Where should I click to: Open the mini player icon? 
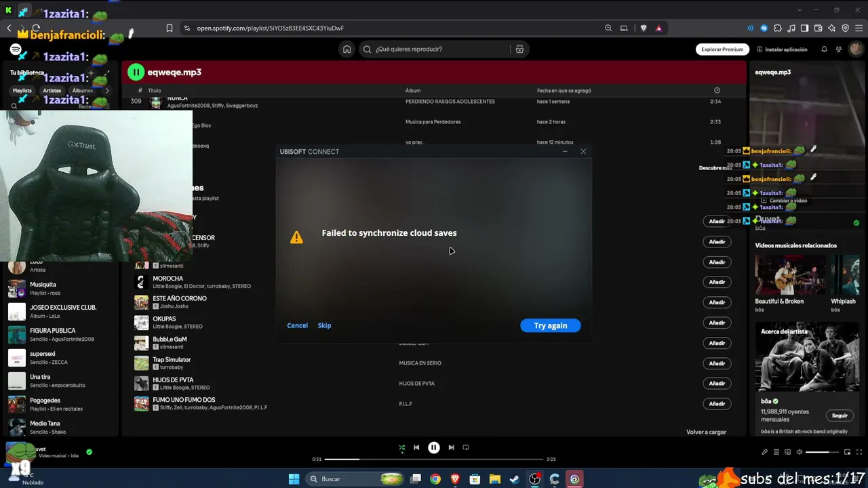point(847,452)
